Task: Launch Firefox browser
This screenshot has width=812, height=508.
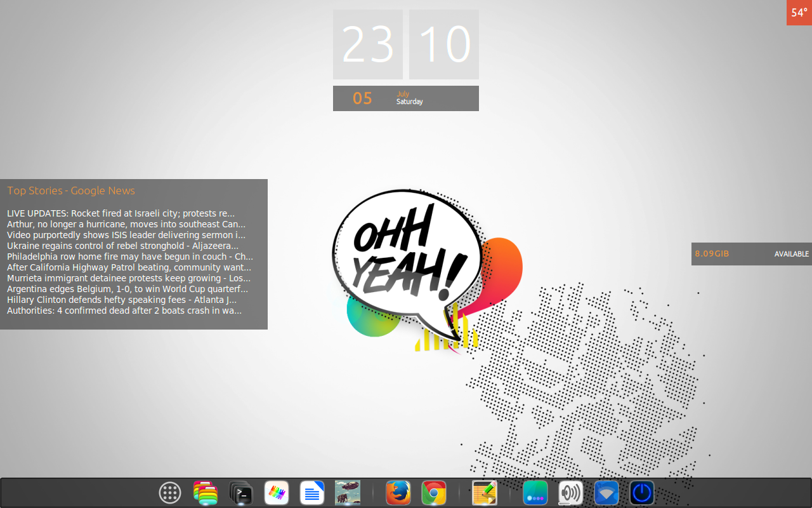Action: click(398, 493)
